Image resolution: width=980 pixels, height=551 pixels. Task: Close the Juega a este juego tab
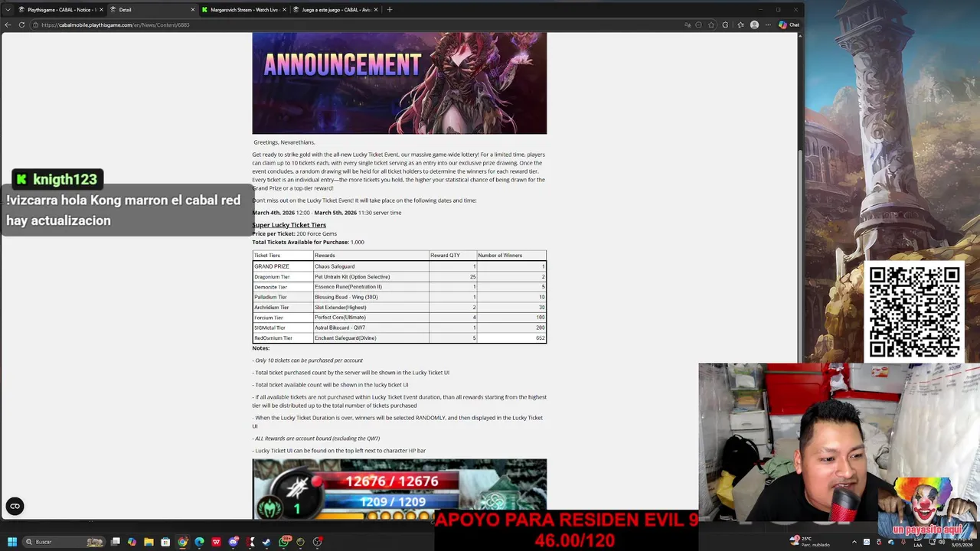pos(376,10)
